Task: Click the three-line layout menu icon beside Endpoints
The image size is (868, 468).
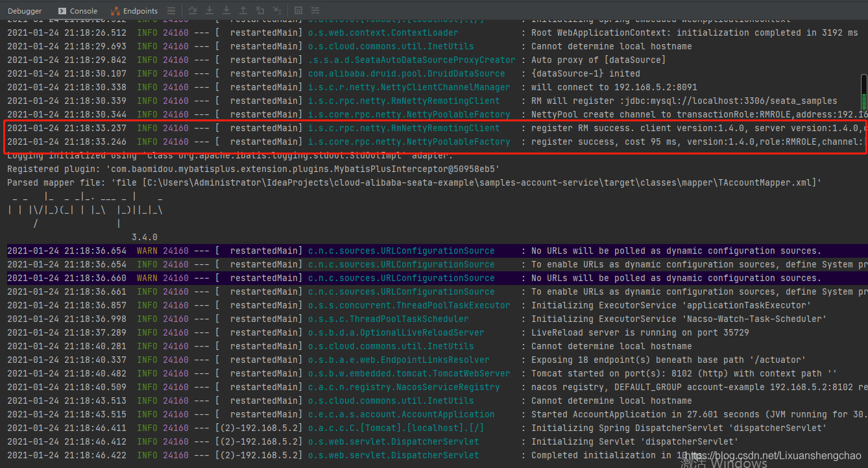Action: (171, 11)
